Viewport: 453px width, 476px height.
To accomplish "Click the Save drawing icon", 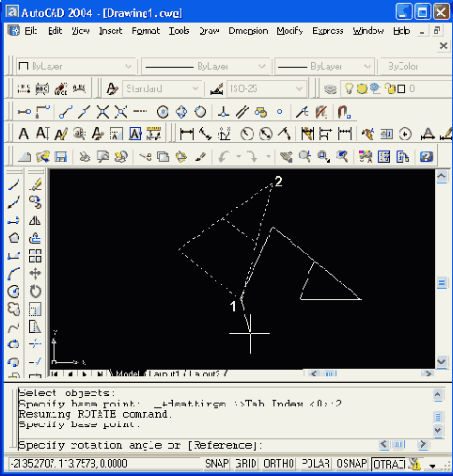I will (61, 156).
